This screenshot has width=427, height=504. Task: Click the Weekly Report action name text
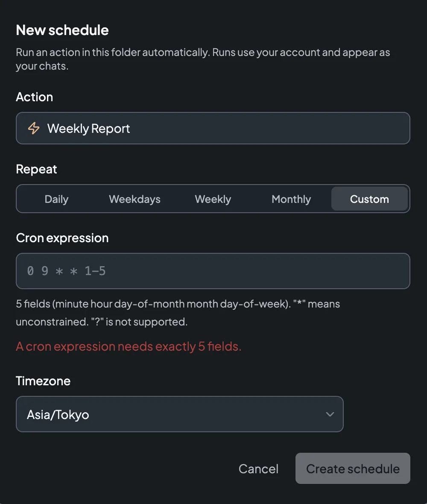click(89, 129)
